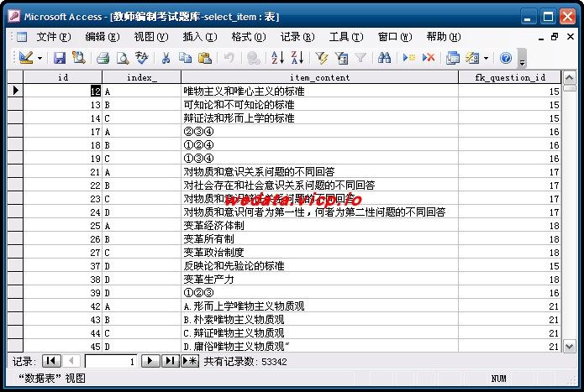This screenshot has height=392, width=584.
Task: Expand the New Object dropdown arrow
Action: [x=486, y=58]
